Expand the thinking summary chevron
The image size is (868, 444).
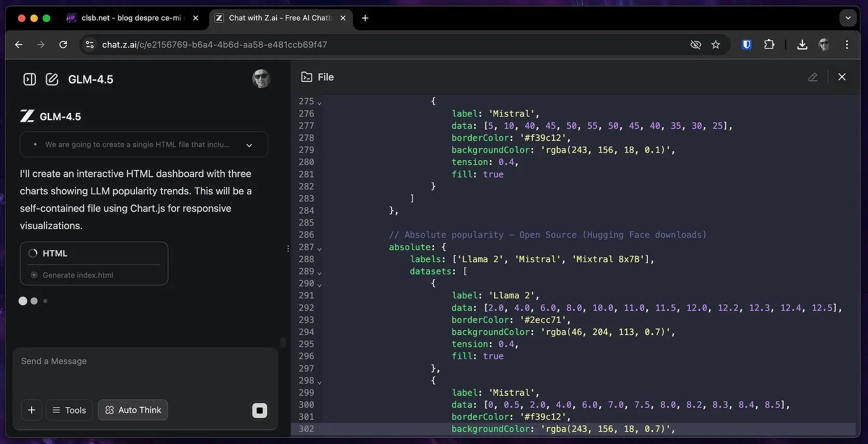249,145
